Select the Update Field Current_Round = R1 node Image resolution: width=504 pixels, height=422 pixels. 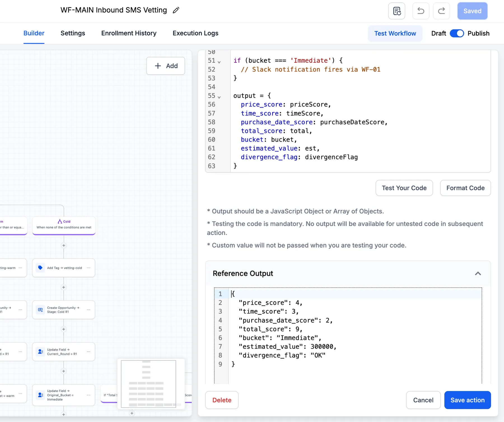64,352
